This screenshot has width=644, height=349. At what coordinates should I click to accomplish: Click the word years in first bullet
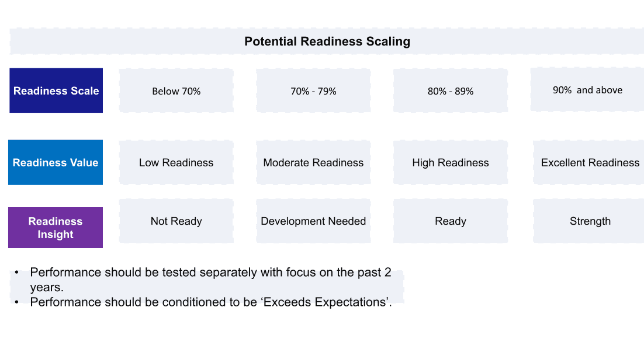tap(47, 287)
